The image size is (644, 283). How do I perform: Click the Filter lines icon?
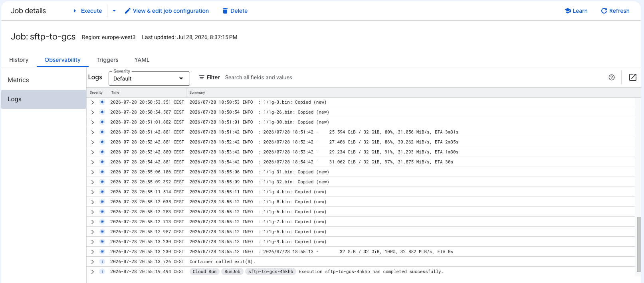coord(202,77)
